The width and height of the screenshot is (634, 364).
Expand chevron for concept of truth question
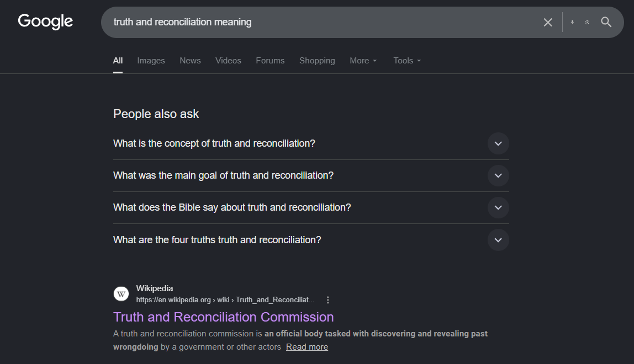(498, 143)
